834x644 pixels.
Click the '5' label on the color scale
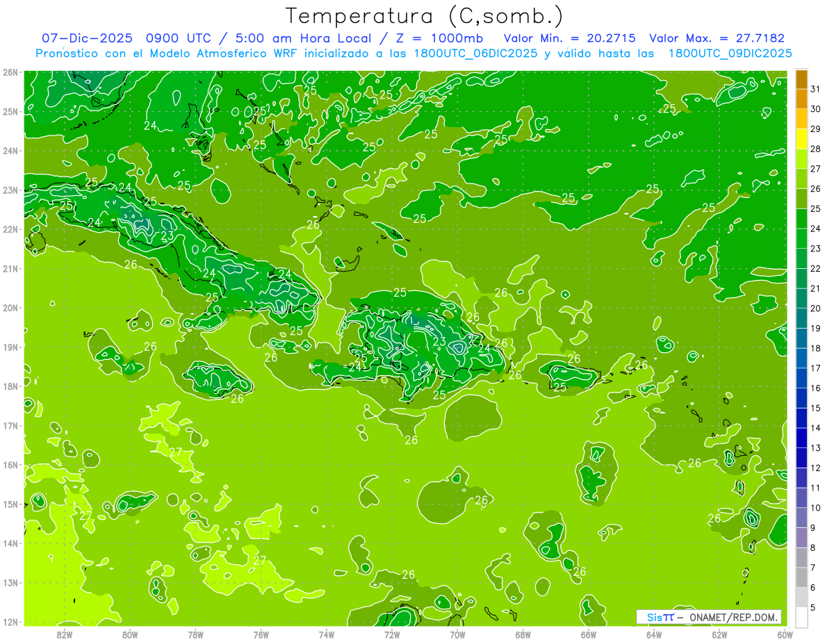point(813,607)
